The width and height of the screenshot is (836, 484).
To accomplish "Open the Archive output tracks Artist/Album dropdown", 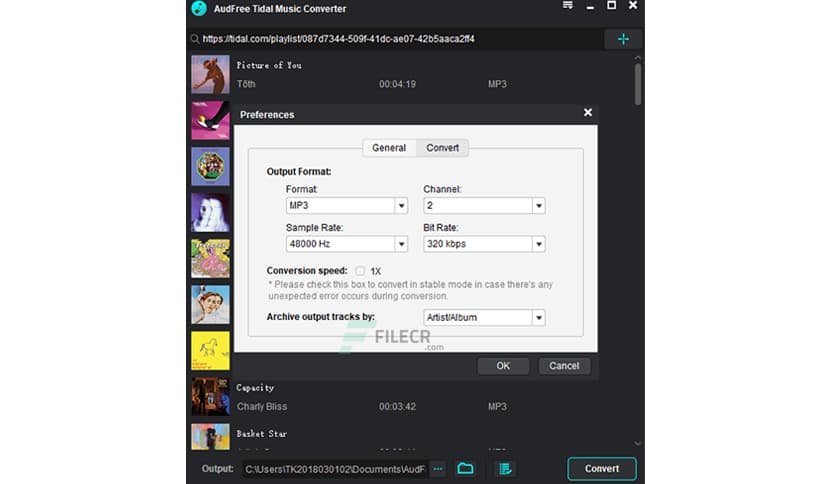I will pos(484,318).
